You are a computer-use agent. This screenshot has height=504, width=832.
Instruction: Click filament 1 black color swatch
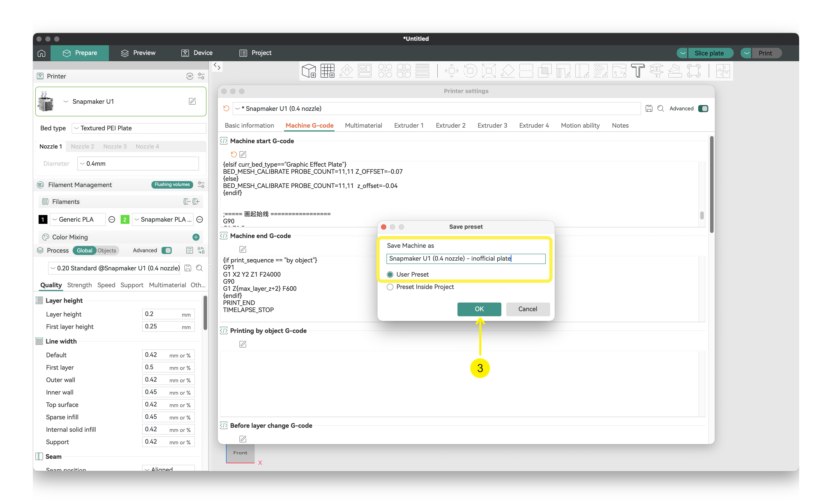point(43,219)
